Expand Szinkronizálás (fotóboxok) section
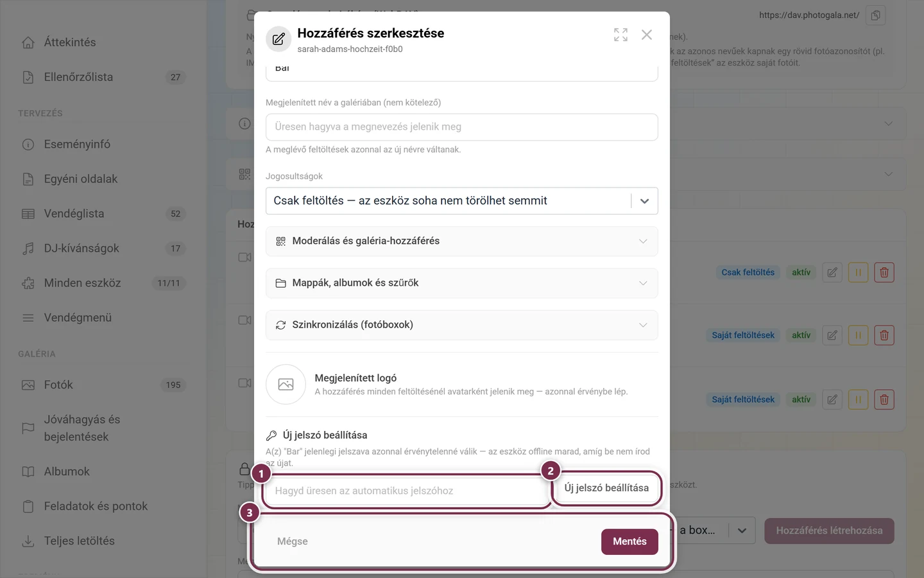 (462, 325)
